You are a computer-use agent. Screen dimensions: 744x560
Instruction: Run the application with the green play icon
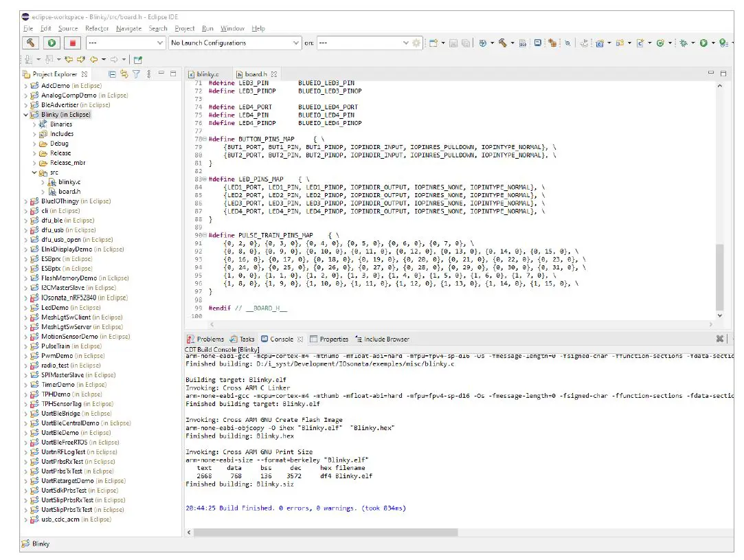49,43
